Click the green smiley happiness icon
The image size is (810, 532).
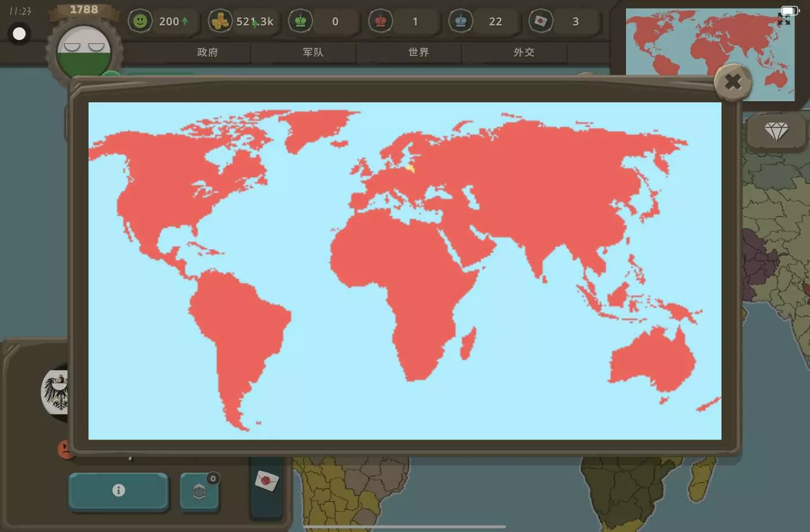point(140,21)
